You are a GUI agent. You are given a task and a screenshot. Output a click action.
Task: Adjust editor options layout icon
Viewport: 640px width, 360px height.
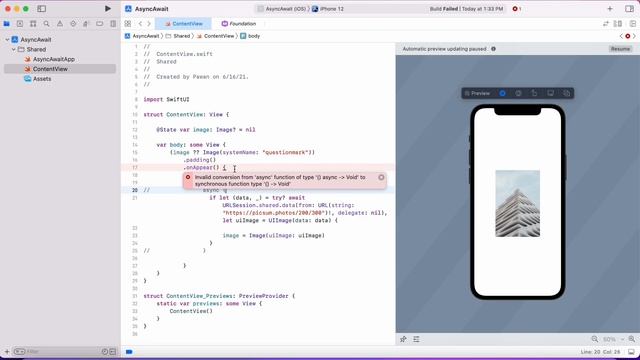click(x=618, y=24)
